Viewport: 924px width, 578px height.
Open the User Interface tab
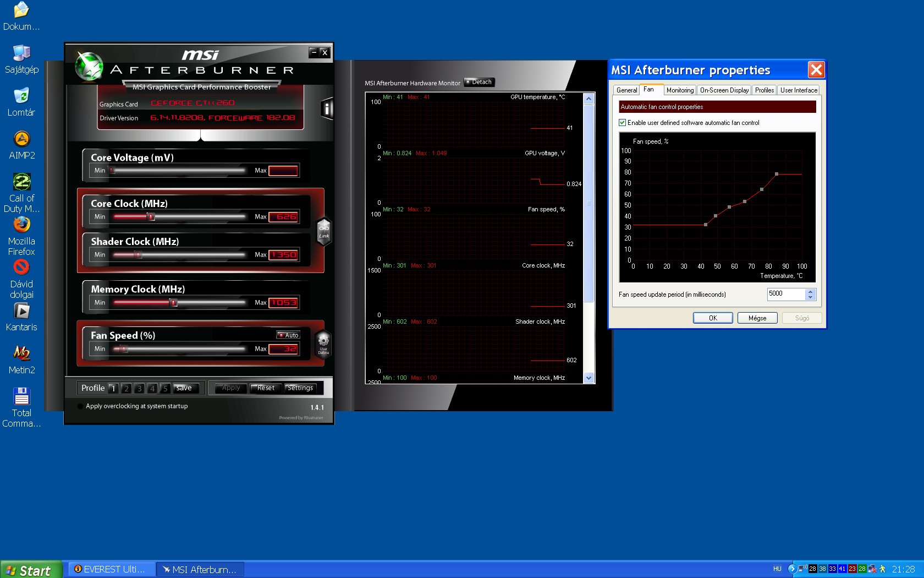[799, 90]
